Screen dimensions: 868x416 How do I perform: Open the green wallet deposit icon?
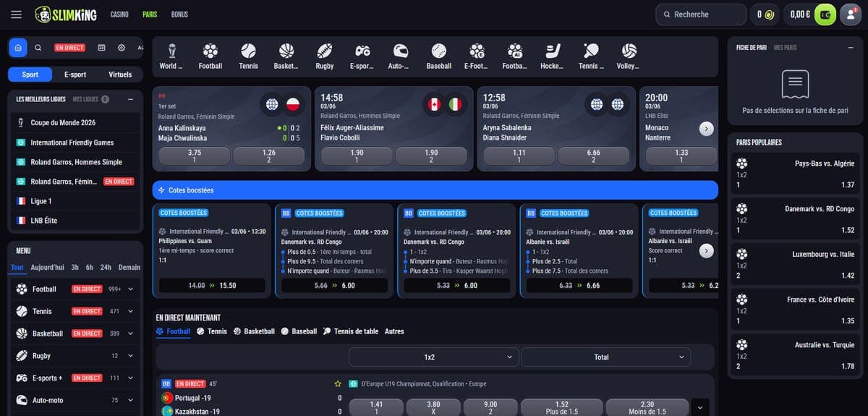point(825,14)
